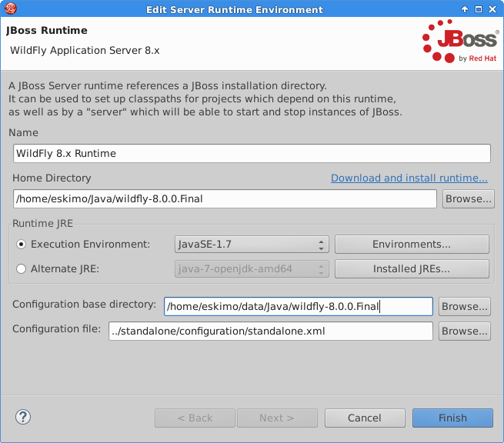This screenshot has height=443, width=504.
Task: Close the dialog with the X button
Action: [x=492, y=9]
